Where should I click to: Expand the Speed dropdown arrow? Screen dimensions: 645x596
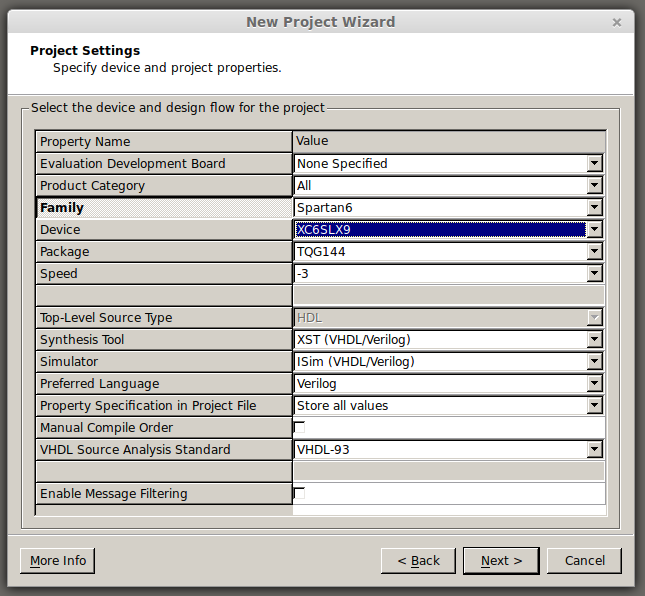594,274
